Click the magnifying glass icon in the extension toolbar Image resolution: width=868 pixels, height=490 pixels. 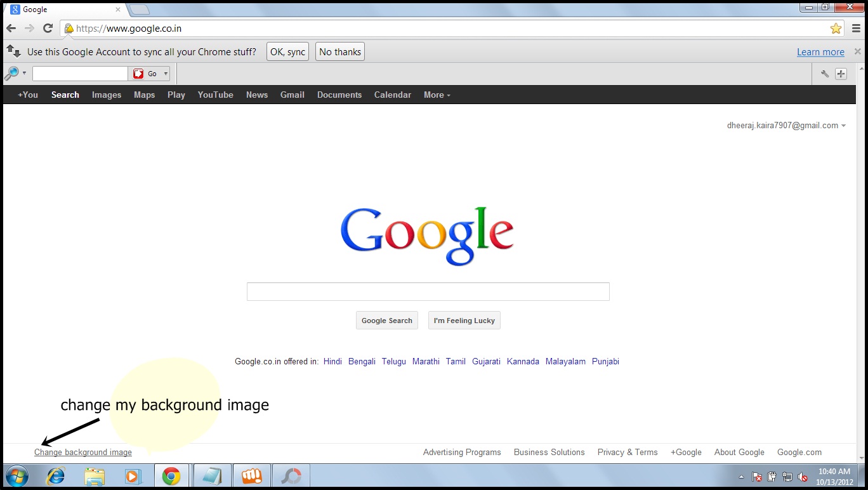[11, 74]
